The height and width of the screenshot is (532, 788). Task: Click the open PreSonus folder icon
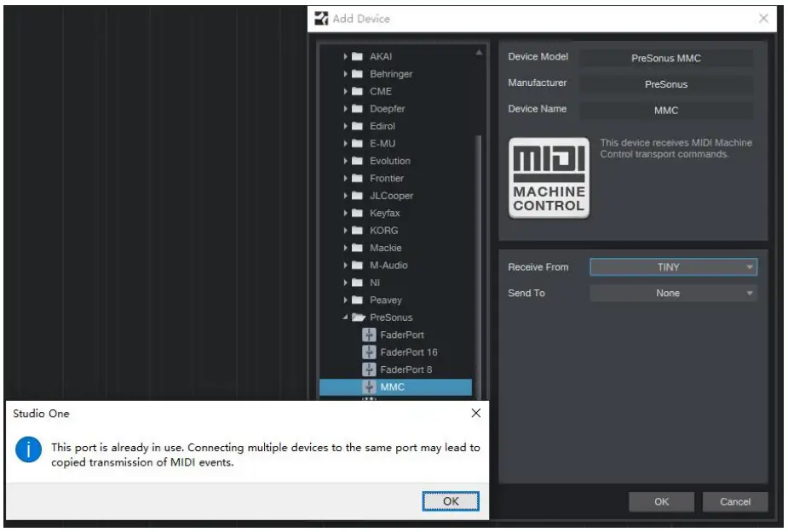tap(359, 317)
